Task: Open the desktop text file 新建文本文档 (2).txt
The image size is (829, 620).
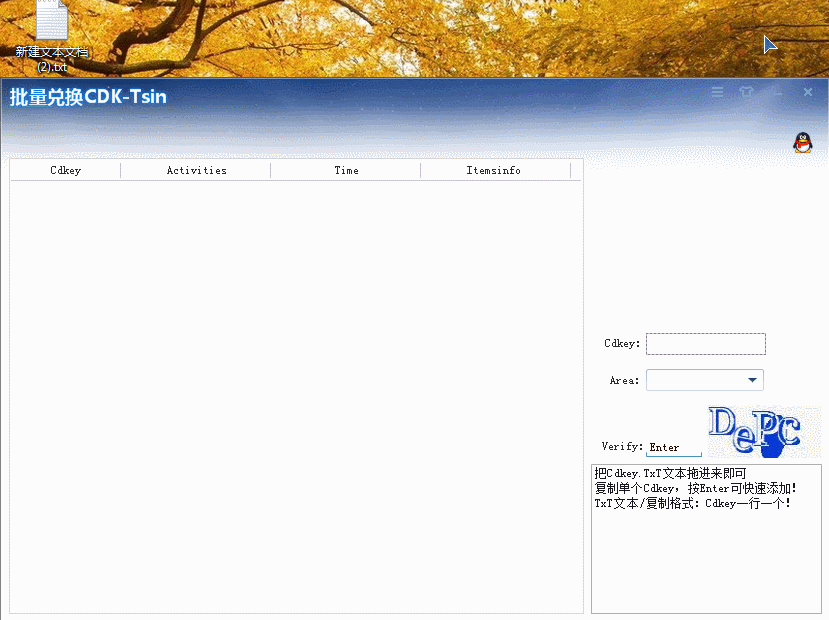Action: pyautogui.click(x=51, y=36)
